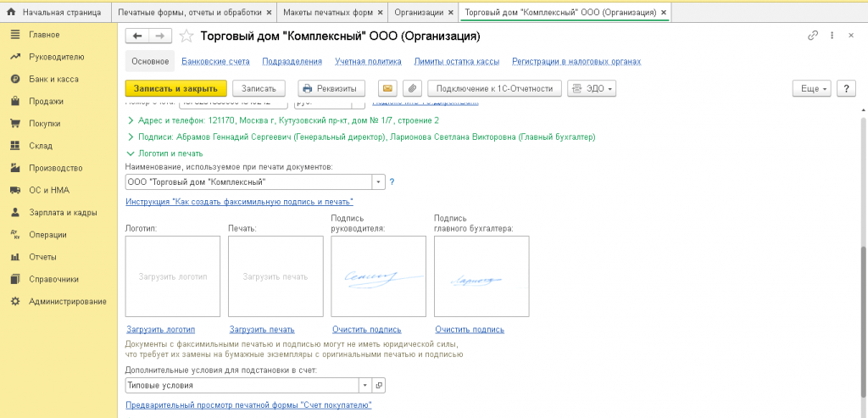Viewport: 868px width, 418px height.
Task: Navigate back with the left arrow
Action: (137, 36)
